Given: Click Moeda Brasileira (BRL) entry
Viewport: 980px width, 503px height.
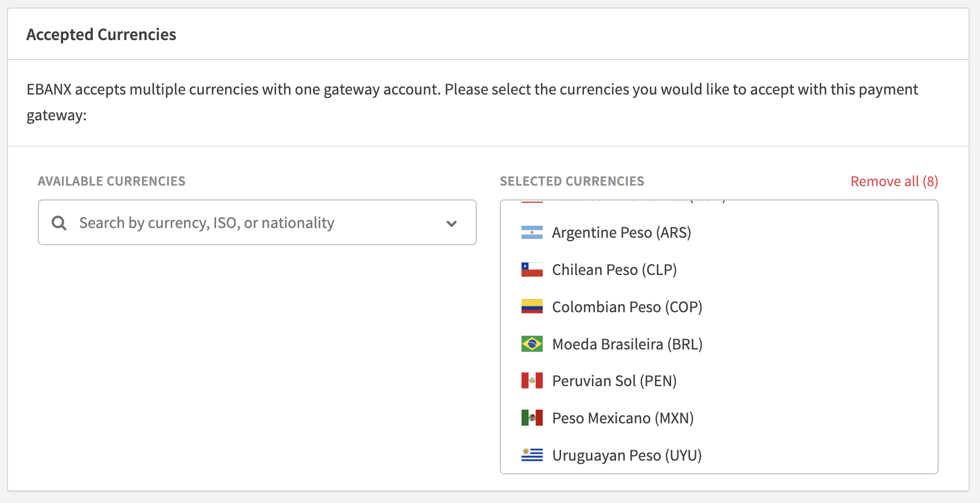Looking at the screenshot, I should [x=627, y=344].
